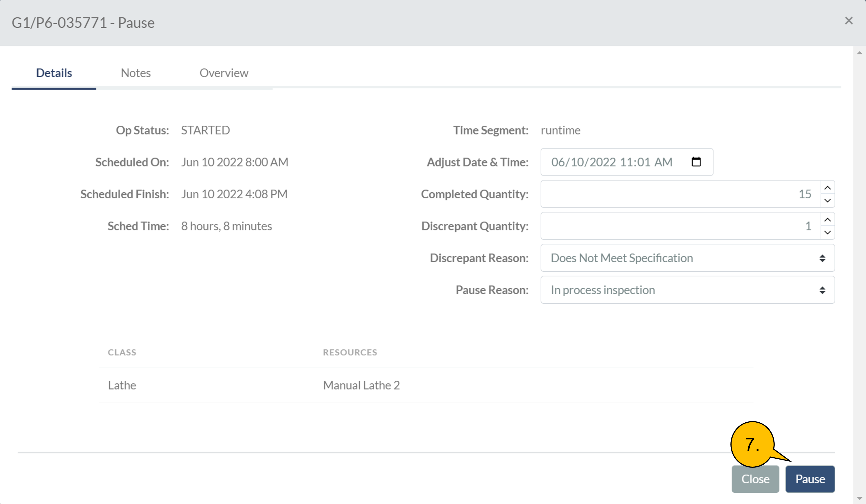Open the calendar date picker icon
The height and width of the screenshot is (504, 866).
coord(696,162)
